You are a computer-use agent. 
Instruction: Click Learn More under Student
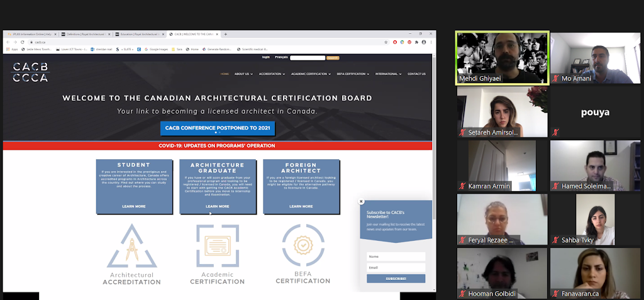pos(133,206)
